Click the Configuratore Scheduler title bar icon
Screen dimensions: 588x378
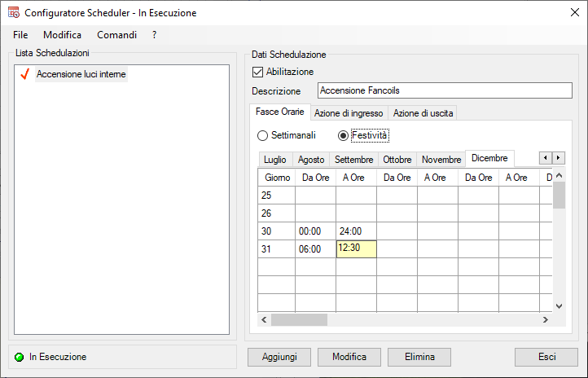[13, 13]
